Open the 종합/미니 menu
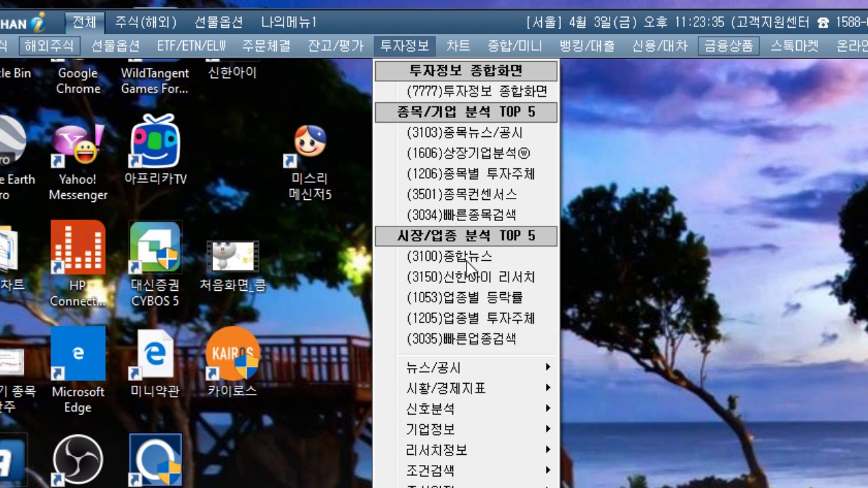The image size is (868, 488). 516,46
